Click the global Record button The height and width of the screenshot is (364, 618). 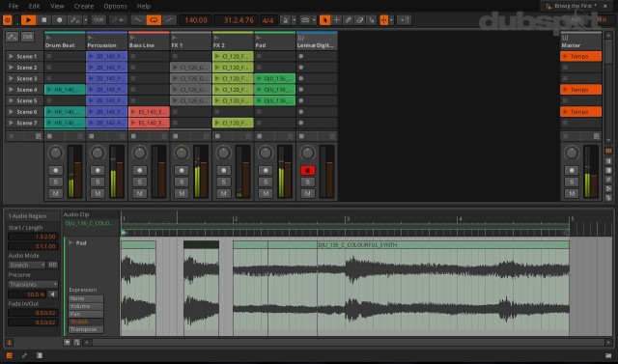(60, 19)
